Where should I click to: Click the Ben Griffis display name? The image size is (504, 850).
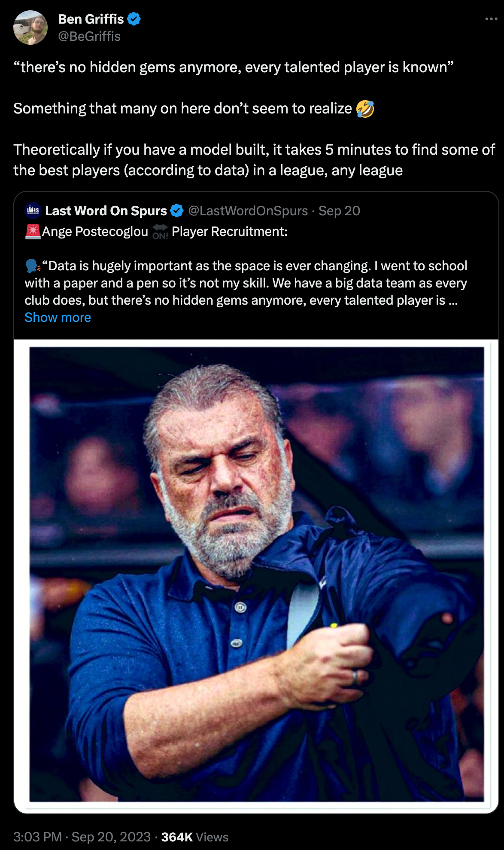(x=91, y=19)
